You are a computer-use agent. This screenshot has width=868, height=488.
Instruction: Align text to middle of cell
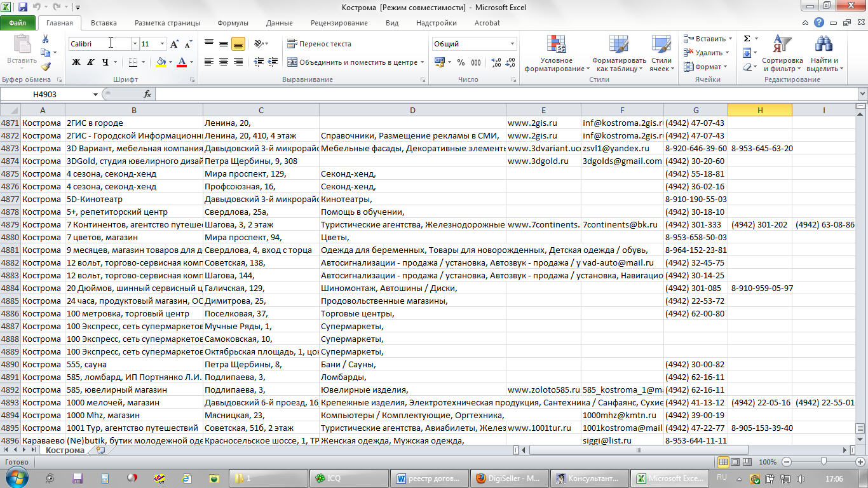click(224, 44)
